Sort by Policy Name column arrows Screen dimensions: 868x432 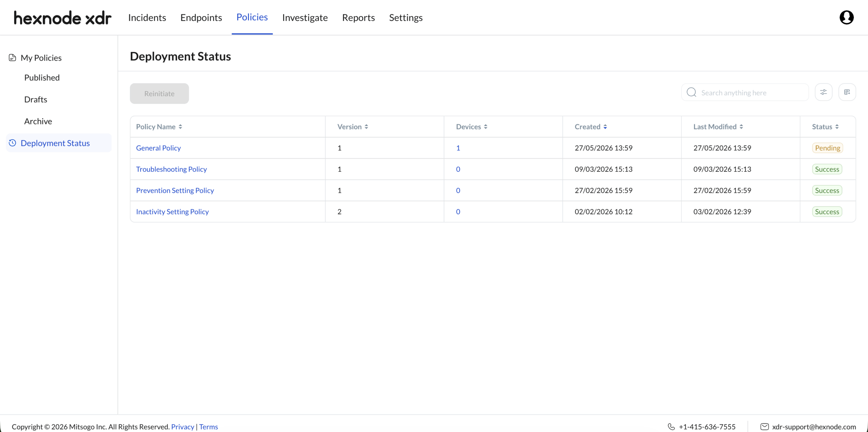coord(180,127)
